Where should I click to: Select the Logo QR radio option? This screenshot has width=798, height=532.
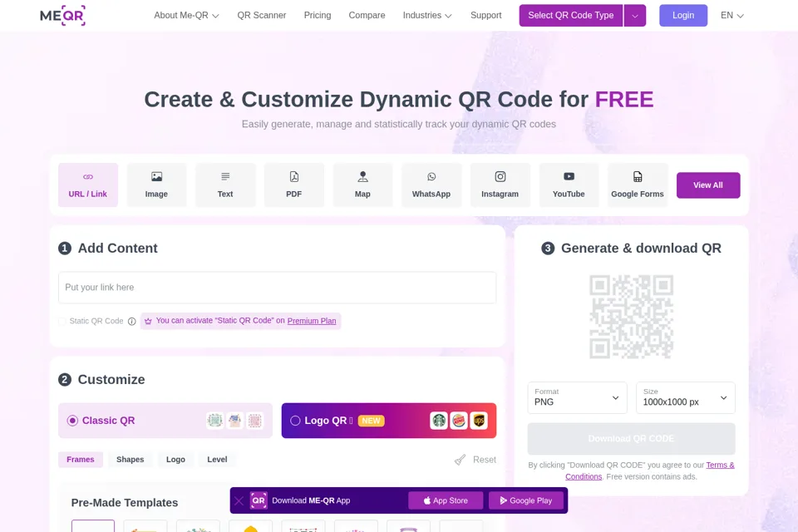click(x=295, y=421)
